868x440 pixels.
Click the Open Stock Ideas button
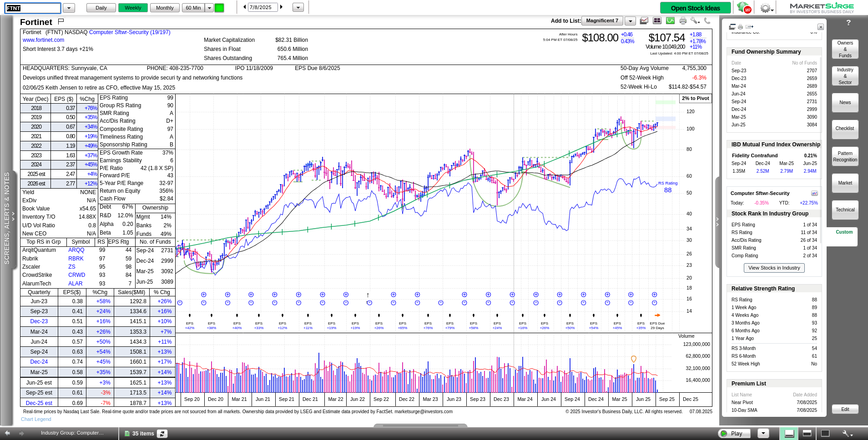pyautogui.click(x=695, y=8)
